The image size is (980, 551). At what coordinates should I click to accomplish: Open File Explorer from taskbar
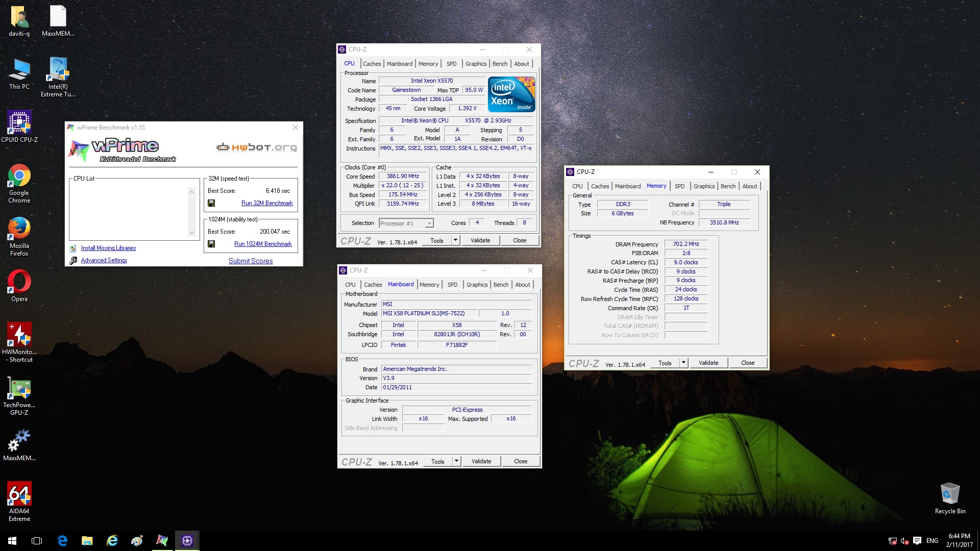[87, 541]
